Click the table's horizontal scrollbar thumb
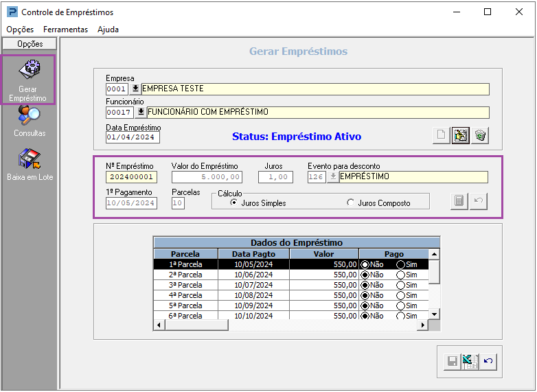Image resolution: width=537 pixels, height=392 pixels. (196, 325)
